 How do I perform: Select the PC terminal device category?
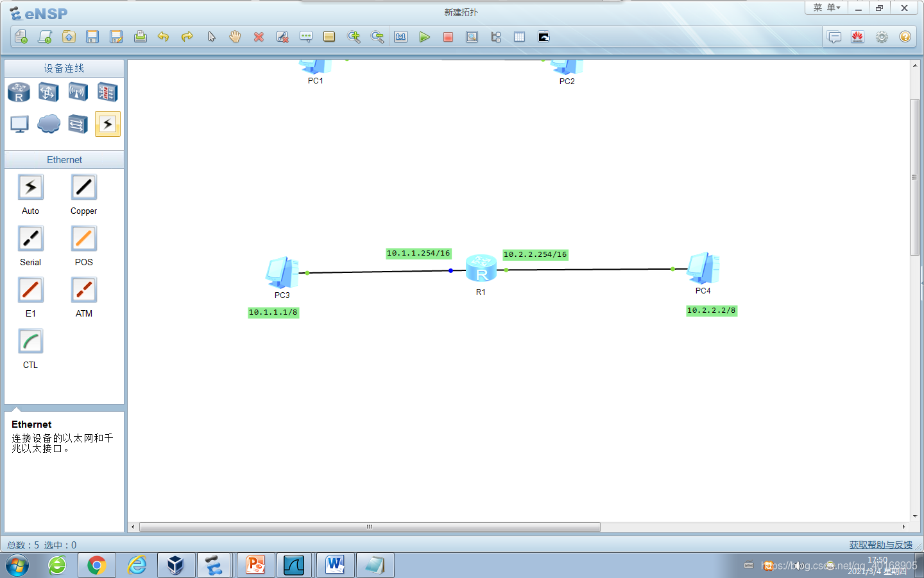[19, 124]
